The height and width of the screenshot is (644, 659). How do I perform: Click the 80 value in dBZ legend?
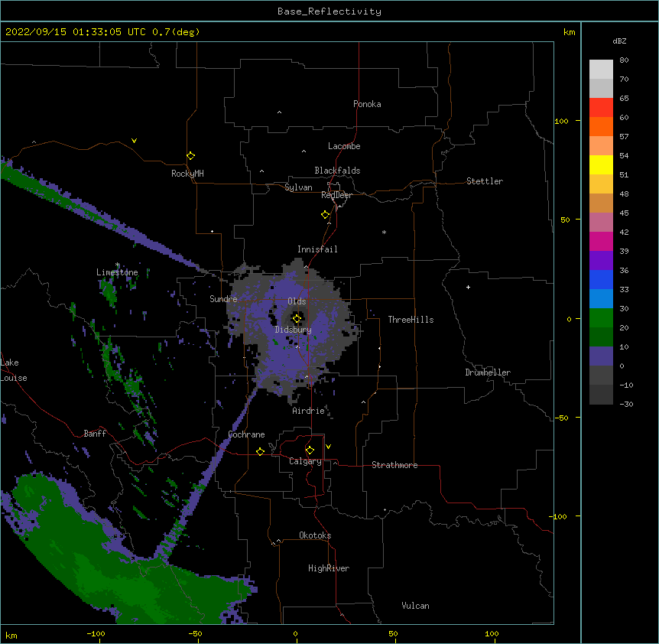point(624,60)
